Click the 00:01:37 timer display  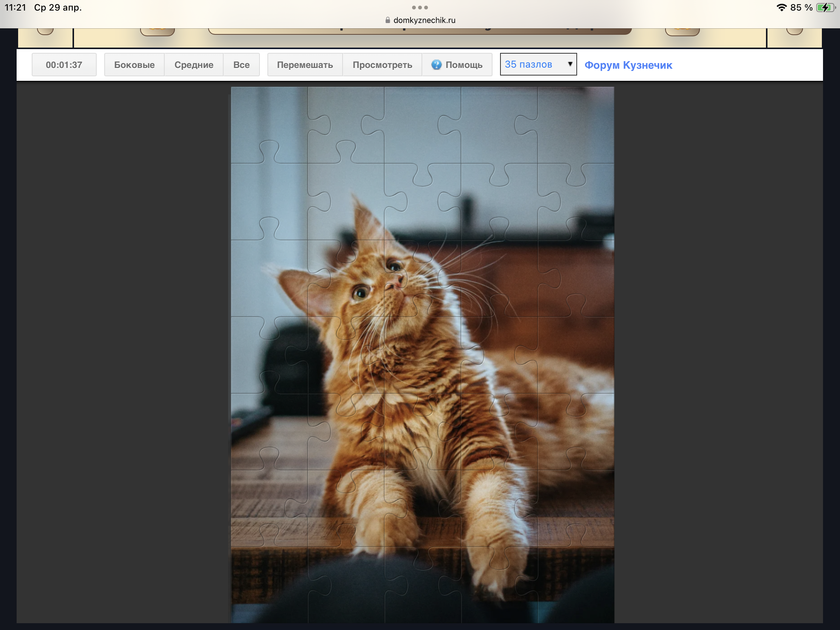click(x=64, y=65)
